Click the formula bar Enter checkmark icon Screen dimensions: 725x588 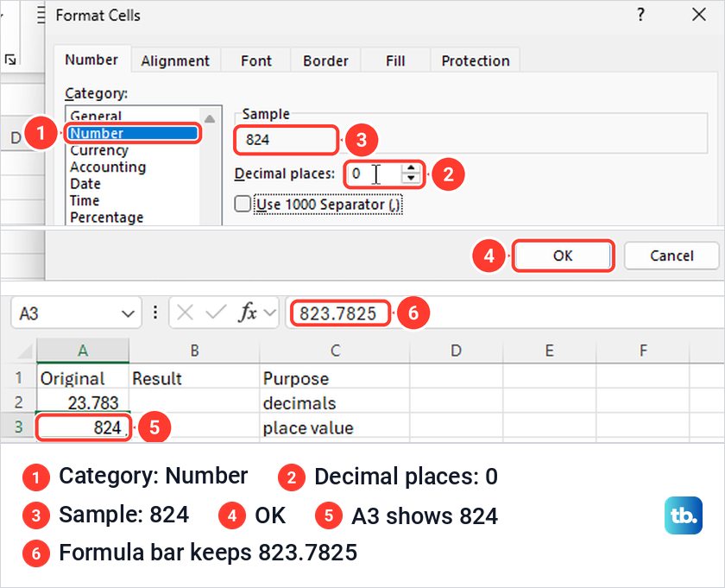(216, 313)
